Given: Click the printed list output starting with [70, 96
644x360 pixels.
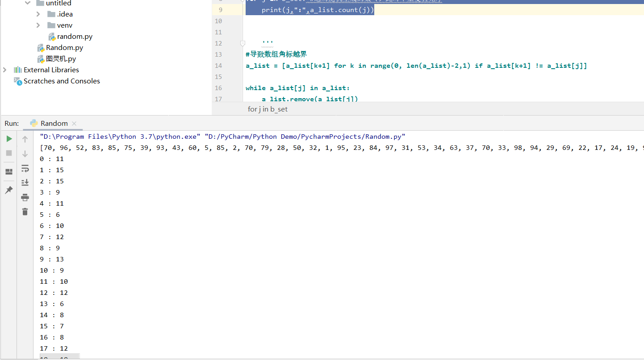Looking at the screenshot, I should (342, 148).
